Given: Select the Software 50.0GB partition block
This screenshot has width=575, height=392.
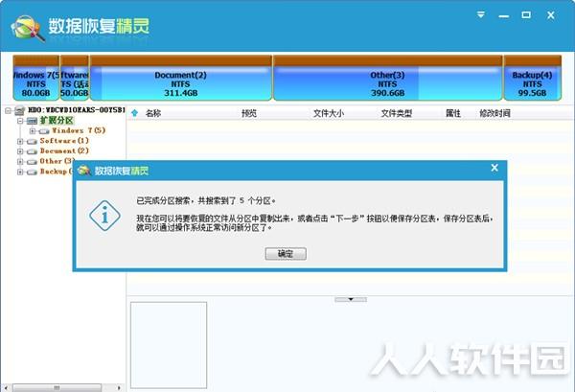Looking at the screenshot, I should point(75,78).
